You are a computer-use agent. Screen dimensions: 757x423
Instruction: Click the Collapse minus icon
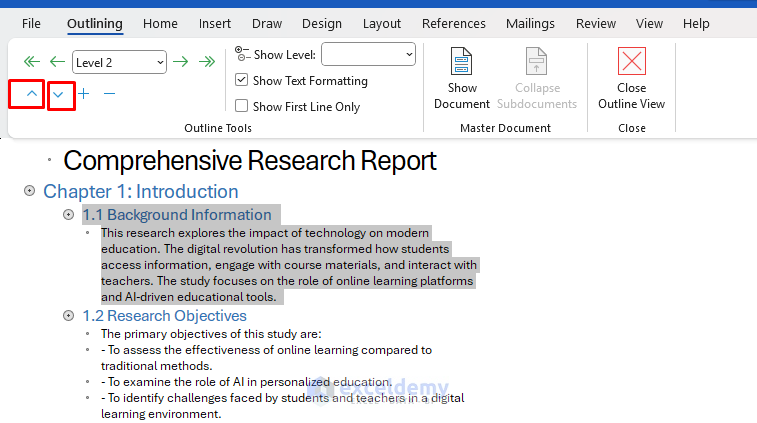[110, 94]
